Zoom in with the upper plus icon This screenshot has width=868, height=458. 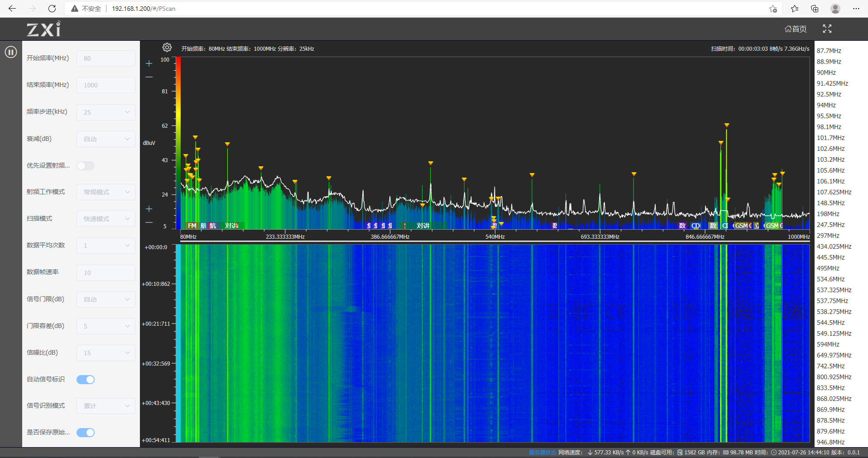tap(149, 63)
